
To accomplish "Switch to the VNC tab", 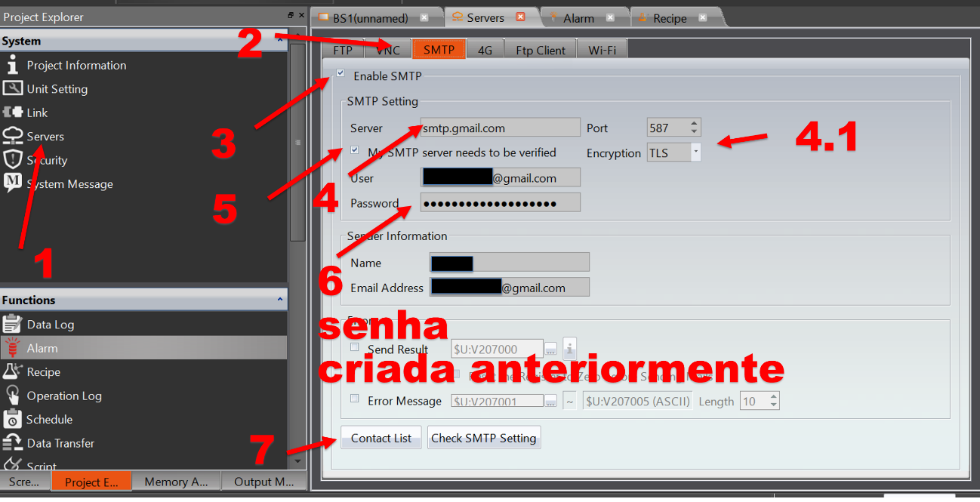I will [388, 50].
